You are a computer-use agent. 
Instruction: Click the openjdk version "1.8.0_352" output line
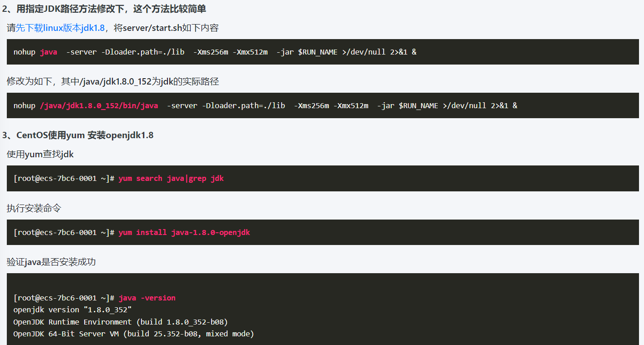[x=72, y=310]
